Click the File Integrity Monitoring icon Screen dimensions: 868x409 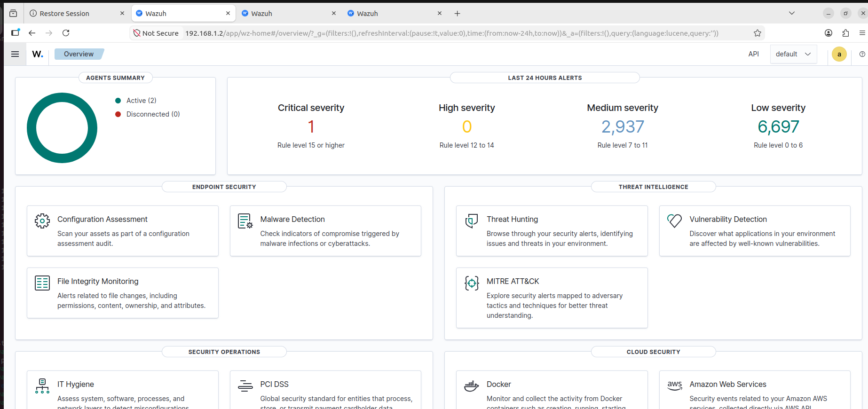point(42,283)
